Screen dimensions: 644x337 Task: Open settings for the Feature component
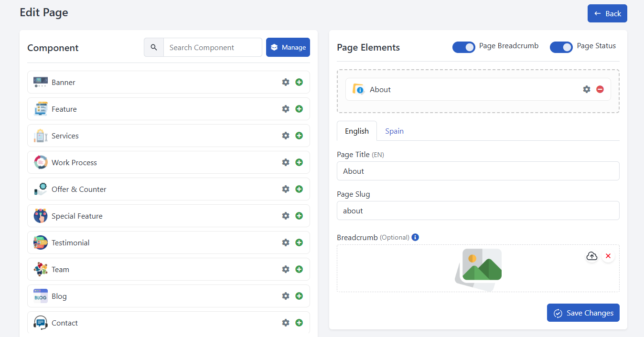(285, 109)
